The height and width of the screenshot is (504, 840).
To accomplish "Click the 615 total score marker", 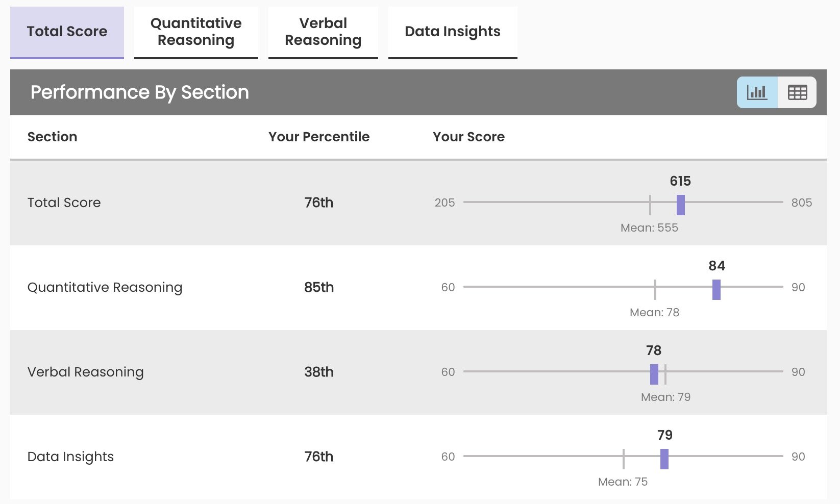I will point(681,205).
